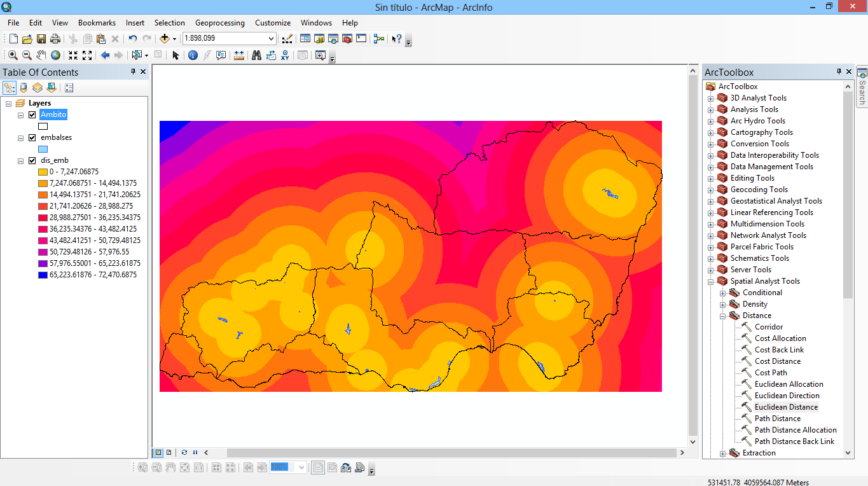
Task: Open the Geoprocessing menu
Action: [x=219, y=23]
